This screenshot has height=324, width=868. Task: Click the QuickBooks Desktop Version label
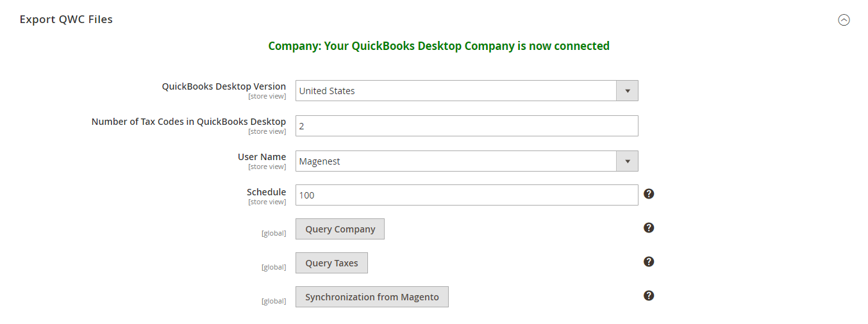[x=224, y=86]
